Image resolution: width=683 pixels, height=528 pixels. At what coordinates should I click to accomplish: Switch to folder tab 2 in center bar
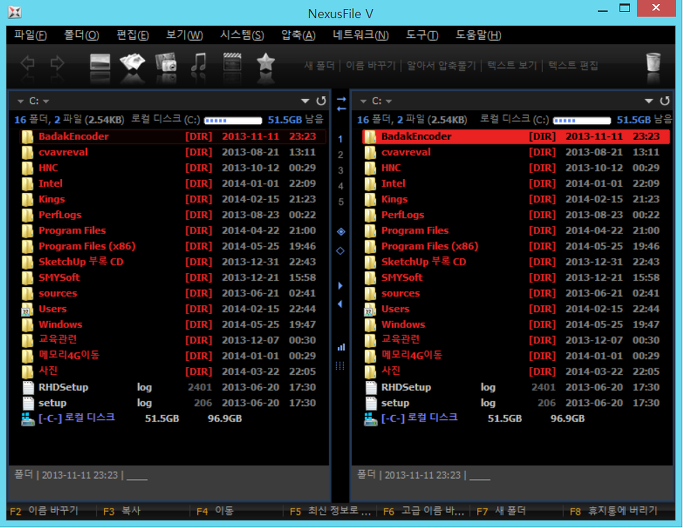341,155
